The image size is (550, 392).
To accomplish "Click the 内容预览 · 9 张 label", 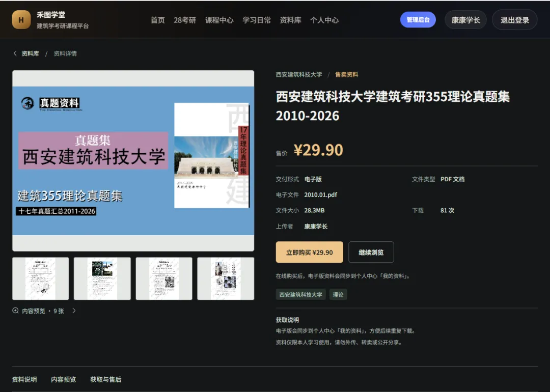I will coord(43,311).
